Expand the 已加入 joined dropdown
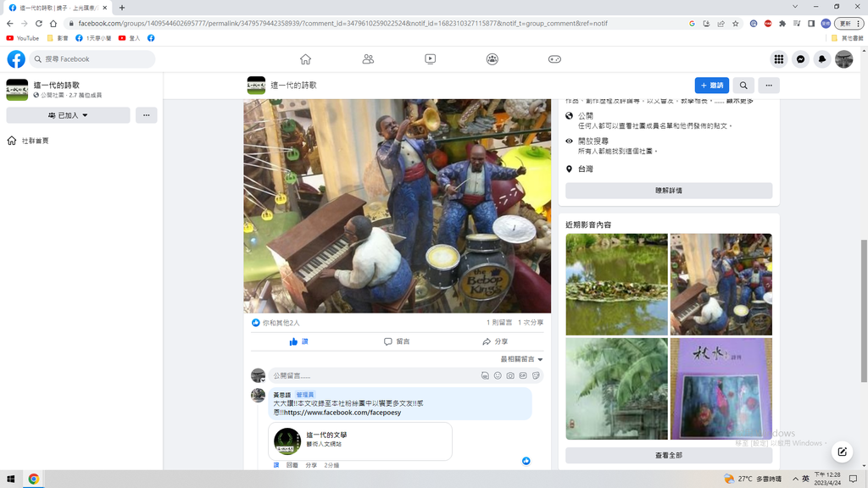The width and height of the screenshot is (868, 488). tap(68, 115)
